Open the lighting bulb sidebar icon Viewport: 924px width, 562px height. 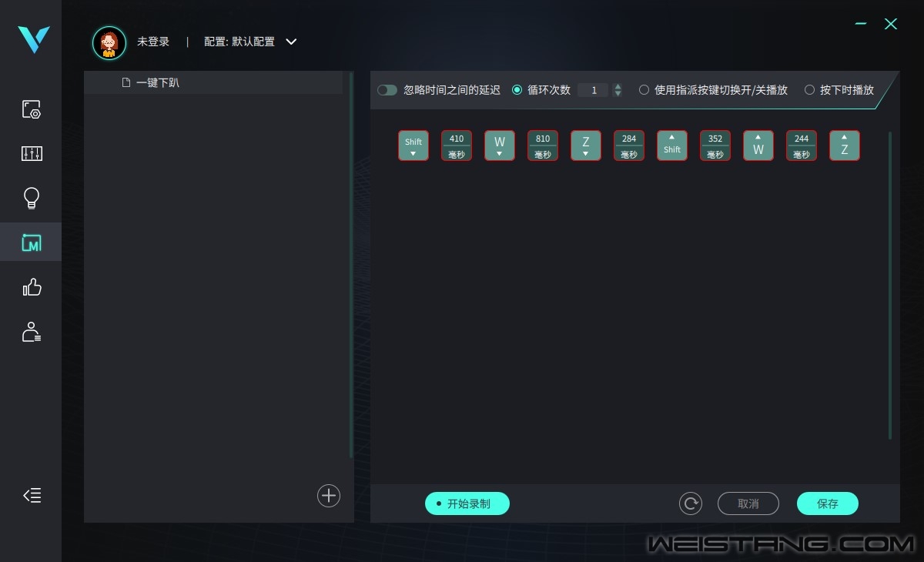pyautogui.click(x=31, y=199)
